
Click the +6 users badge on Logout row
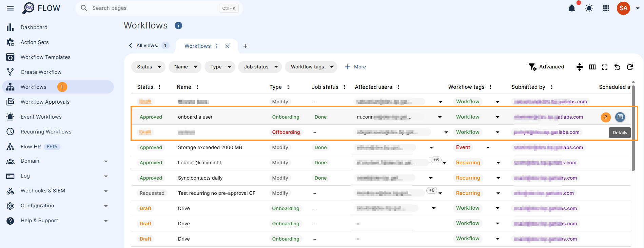pyautogui.click(x=436, y=160)
